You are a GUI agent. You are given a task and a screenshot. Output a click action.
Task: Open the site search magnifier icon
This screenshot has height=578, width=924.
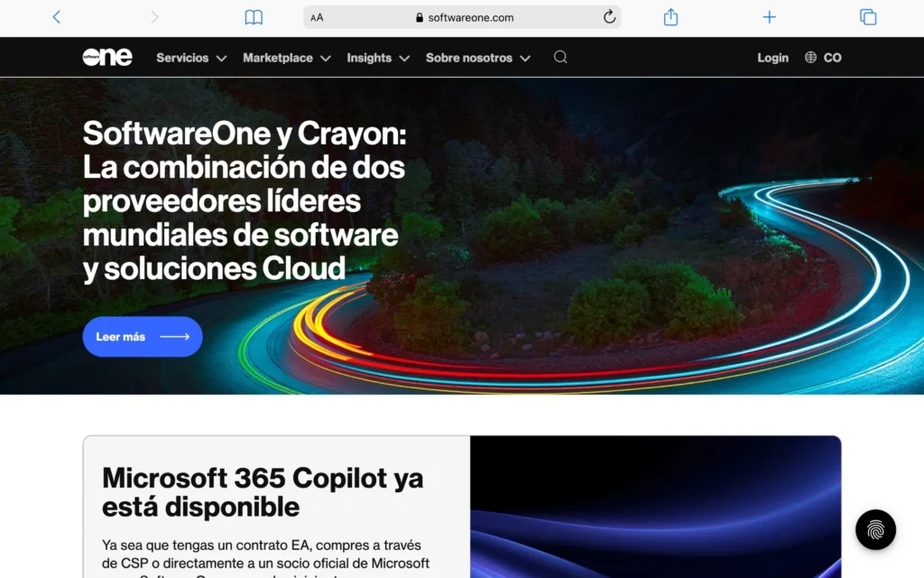[560, 57]
